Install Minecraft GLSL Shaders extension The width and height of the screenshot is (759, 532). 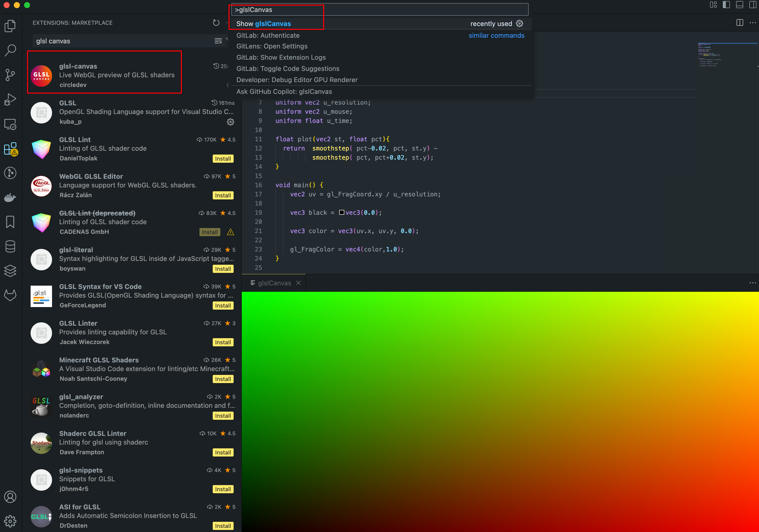[x=223, y=379]
